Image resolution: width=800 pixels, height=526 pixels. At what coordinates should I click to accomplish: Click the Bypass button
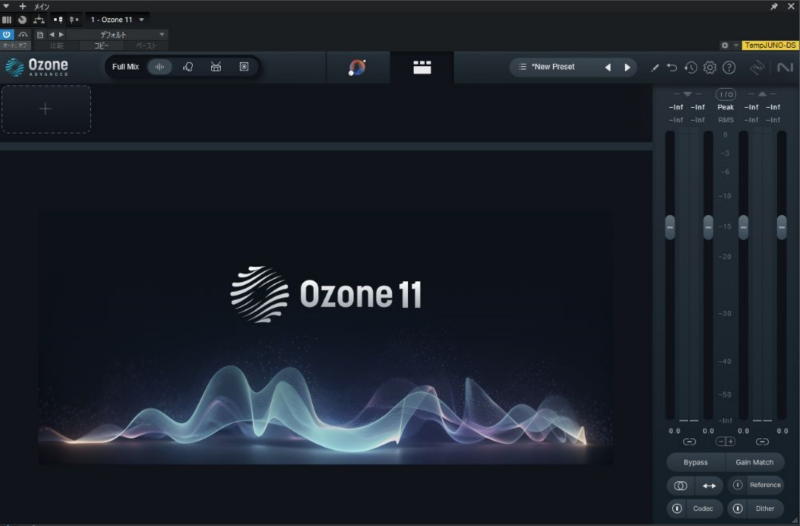(695, 462)
